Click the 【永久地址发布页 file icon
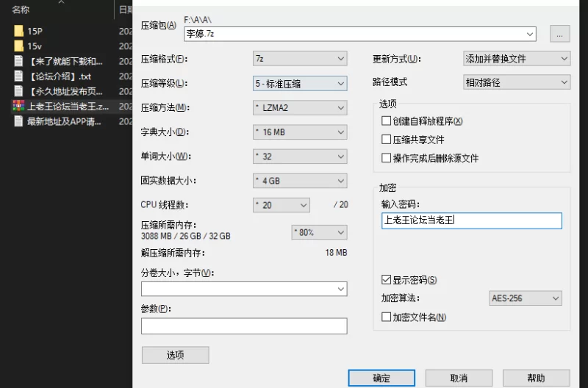The image size is (588, 388). pyautogui.click(x=18, y=91)
